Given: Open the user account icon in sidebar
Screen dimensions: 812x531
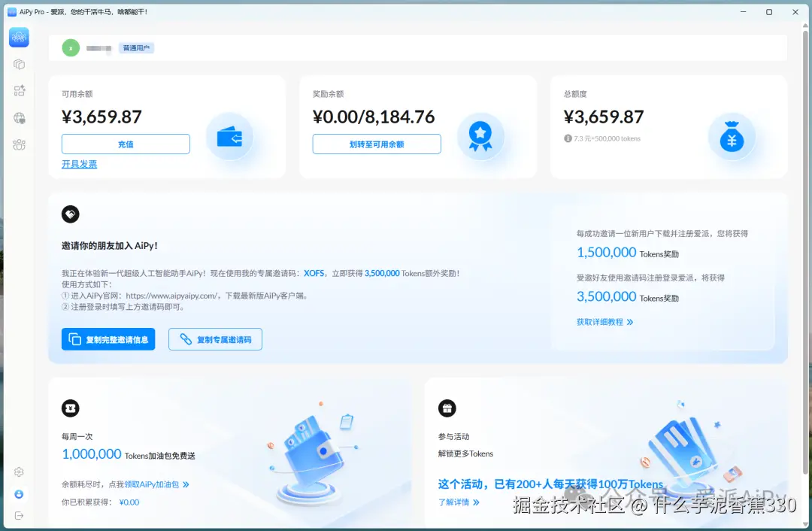Looking at the screenshot, I should 19,494.
